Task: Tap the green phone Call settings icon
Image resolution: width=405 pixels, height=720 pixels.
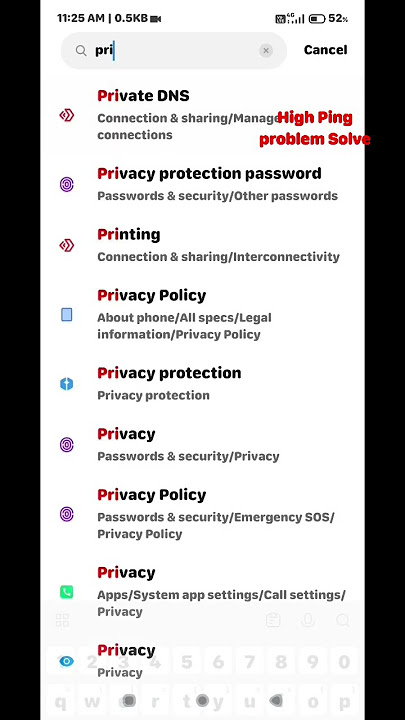Action: (x=67, y=592)
